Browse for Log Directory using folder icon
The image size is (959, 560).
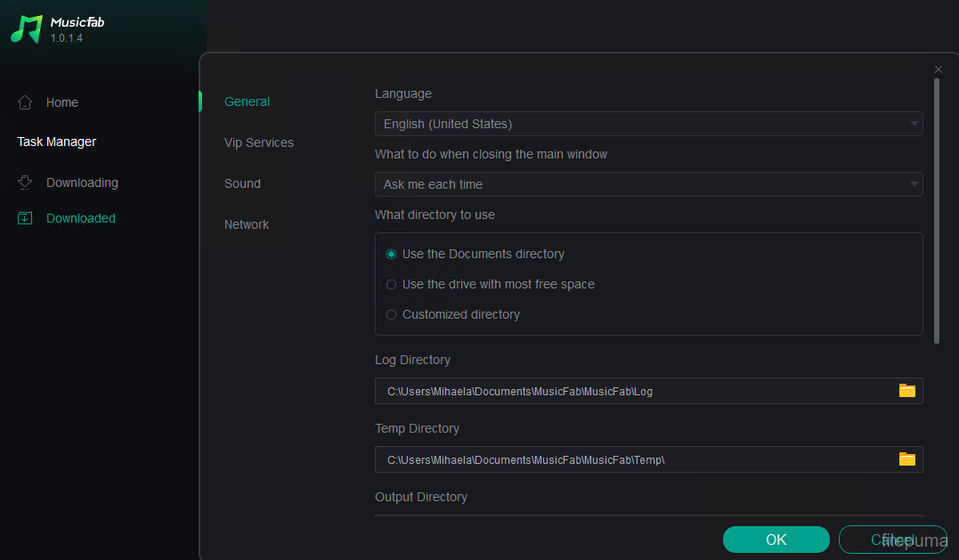click(906, 391)
